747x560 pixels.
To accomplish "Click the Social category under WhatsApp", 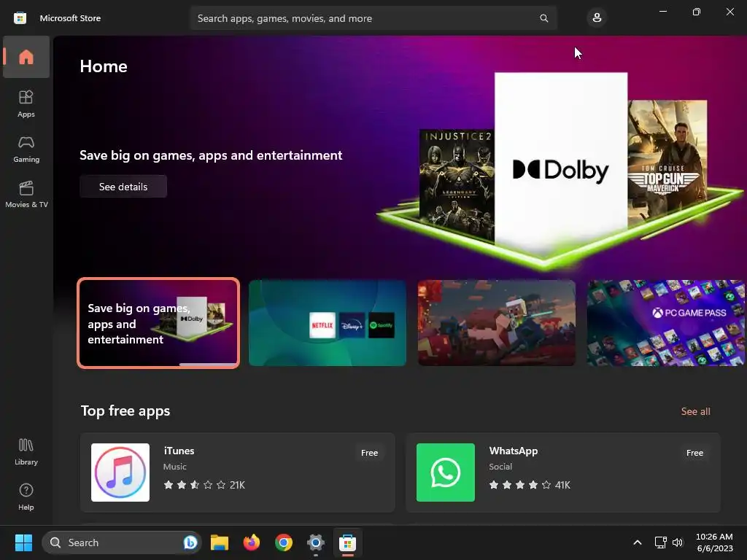I will click(500, 467).
